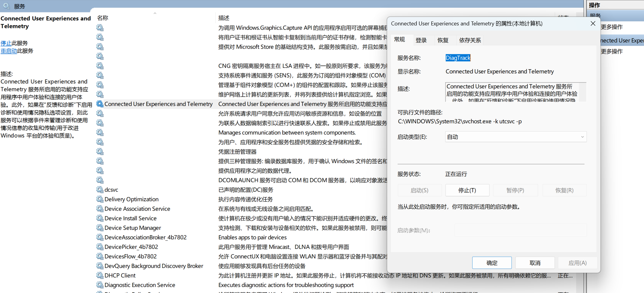This screenshot has height=293, width=644.
Task: Click the 恢复(R) button
Action: click(x=564, y=190)
